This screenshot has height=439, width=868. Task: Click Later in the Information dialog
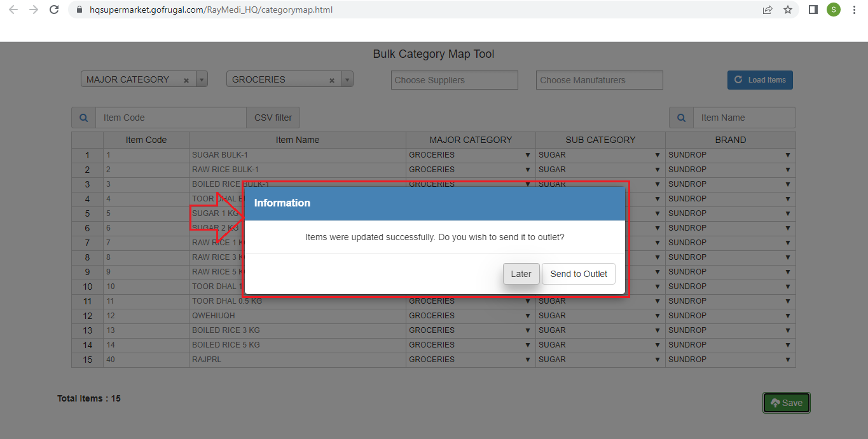click(x=521, y=274)
